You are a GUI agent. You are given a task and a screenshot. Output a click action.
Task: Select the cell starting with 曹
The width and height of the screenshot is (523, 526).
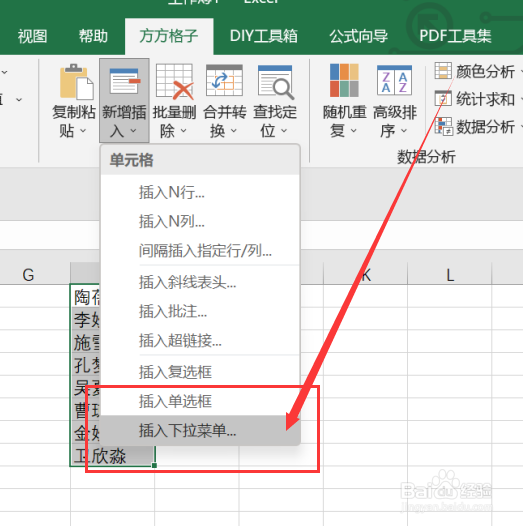[x=86, y=410]
